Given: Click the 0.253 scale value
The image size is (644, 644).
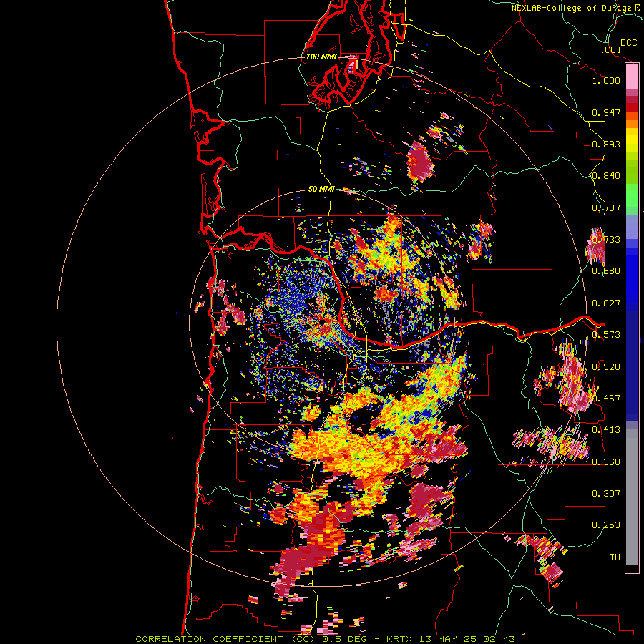Looking at the screenshot, I should pyautogui.click(x=606, y=525).
